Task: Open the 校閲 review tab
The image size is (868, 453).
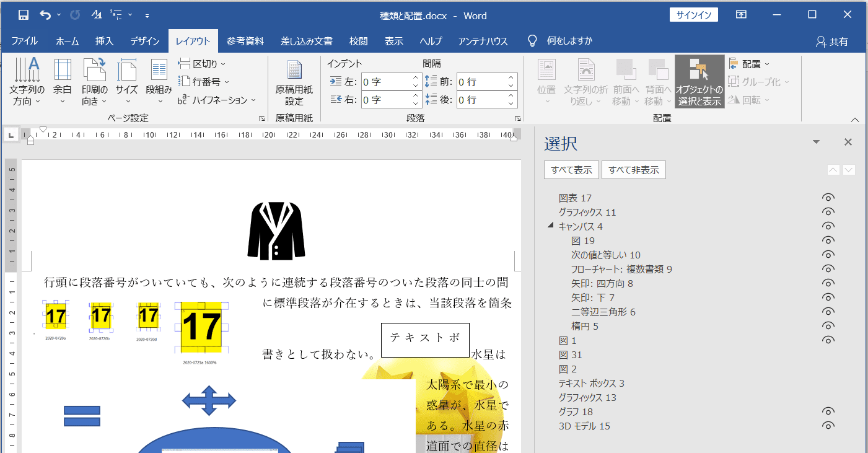Action: pyautogui.click(x=358, y=42)
